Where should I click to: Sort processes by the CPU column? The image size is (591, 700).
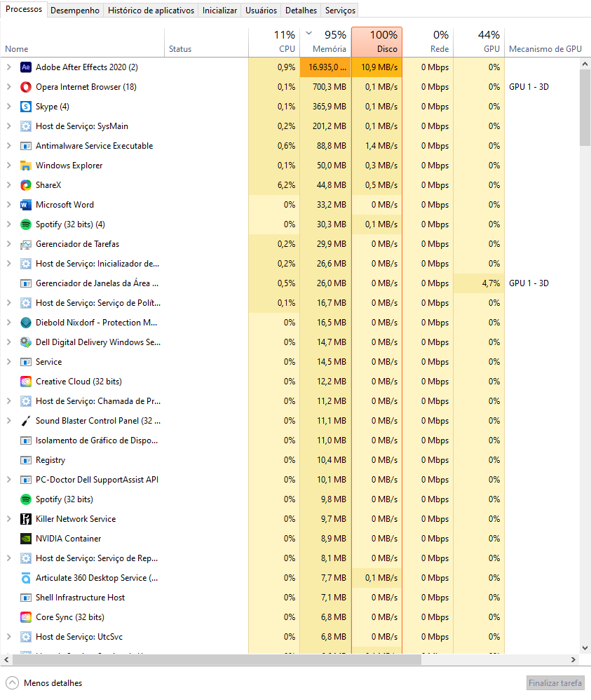[274, 42]
